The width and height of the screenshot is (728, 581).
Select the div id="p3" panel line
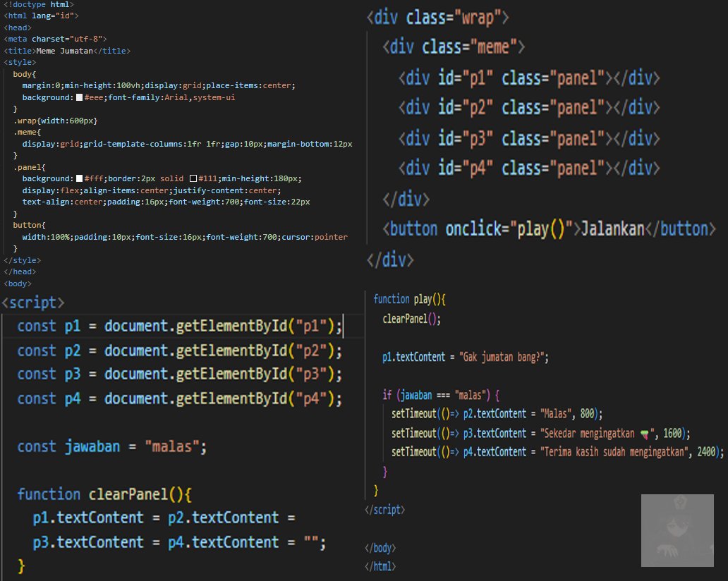coord(529,139)
